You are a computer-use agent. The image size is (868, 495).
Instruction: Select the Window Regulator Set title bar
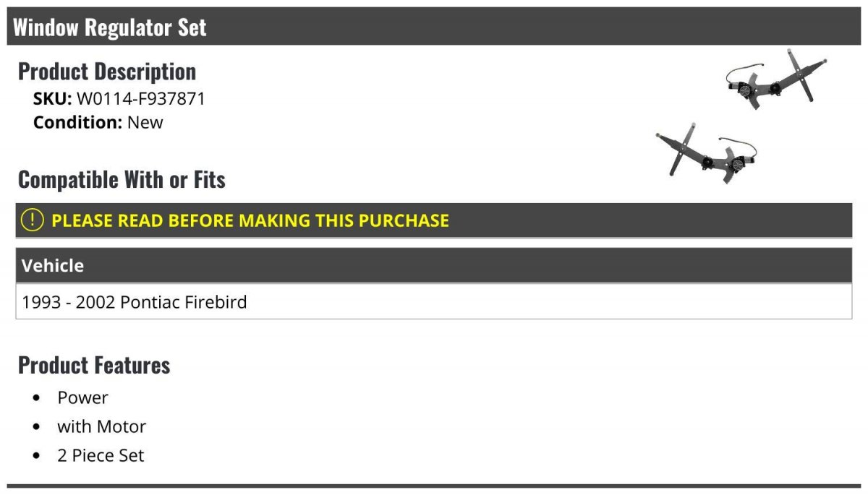coord(434,27)
